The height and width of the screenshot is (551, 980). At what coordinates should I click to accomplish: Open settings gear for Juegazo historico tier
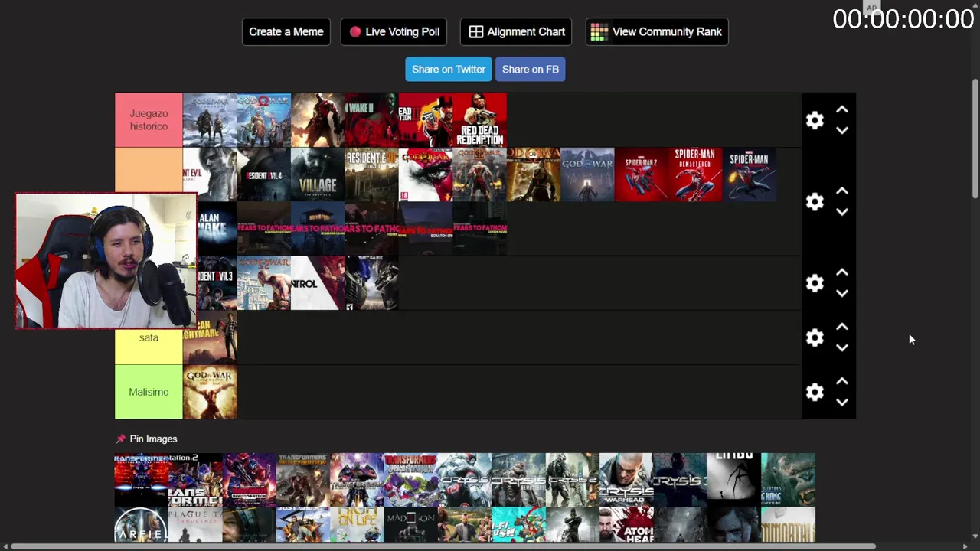pos(815,120)
